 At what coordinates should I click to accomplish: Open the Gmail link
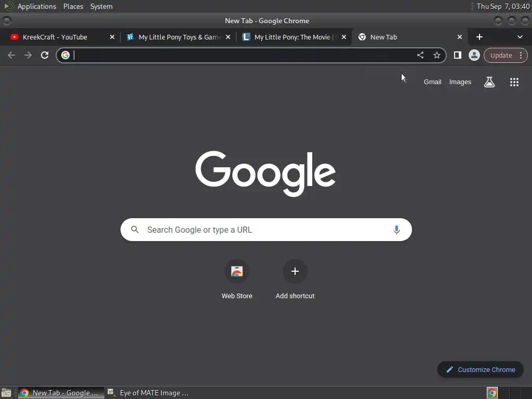432,82
